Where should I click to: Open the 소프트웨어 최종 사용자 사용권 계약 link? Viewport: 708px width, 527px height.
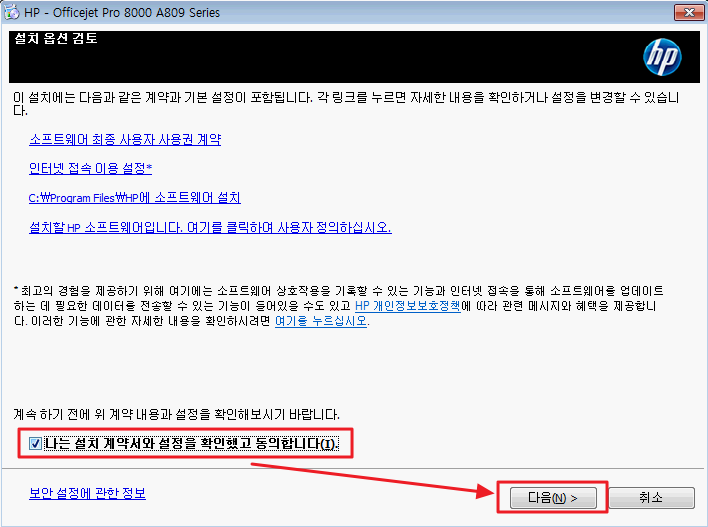click(125, 140)
